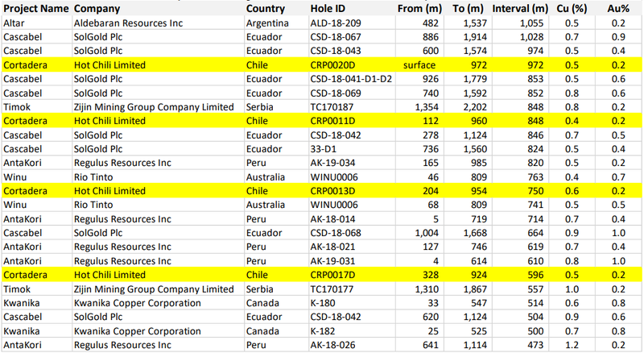Image resolution: width=644 pixels, height=353 pixels.
Task: Click interval value '1,028'
Action: tap(531, 36)
